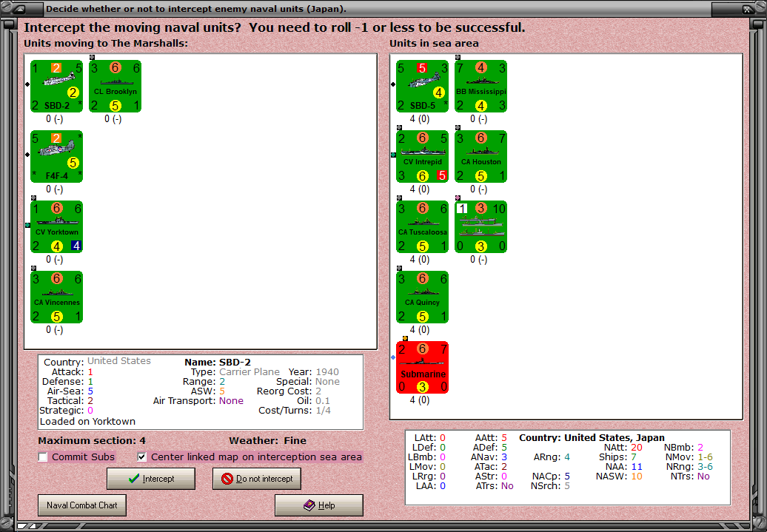Select the CA Tuscaloosa cruiser counter
The image size is (767, 532).
pyautogui.click(x=422, y=227)
